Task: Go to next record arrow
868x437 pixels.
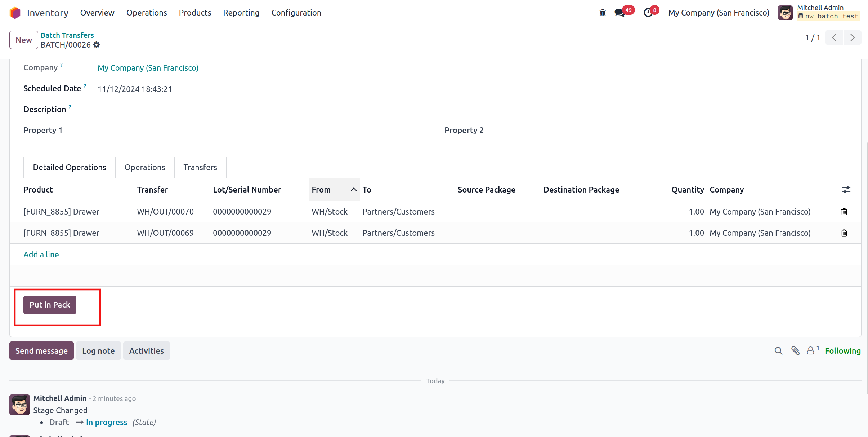Action: 852,37
